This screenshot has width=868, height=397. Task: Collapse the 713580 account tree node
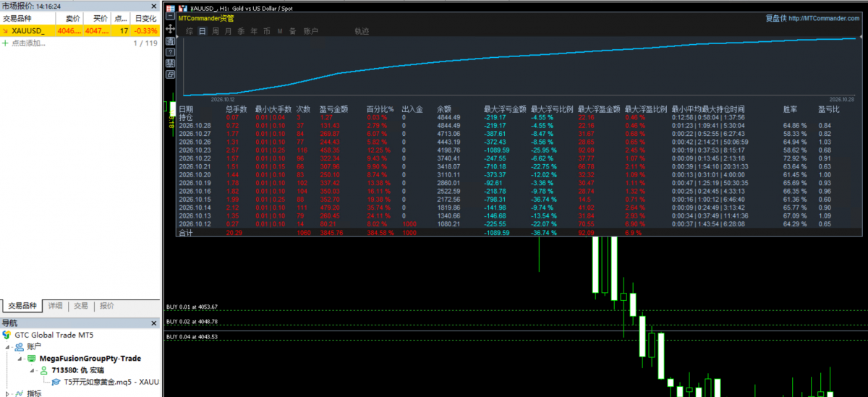click(x=32, y=371)
